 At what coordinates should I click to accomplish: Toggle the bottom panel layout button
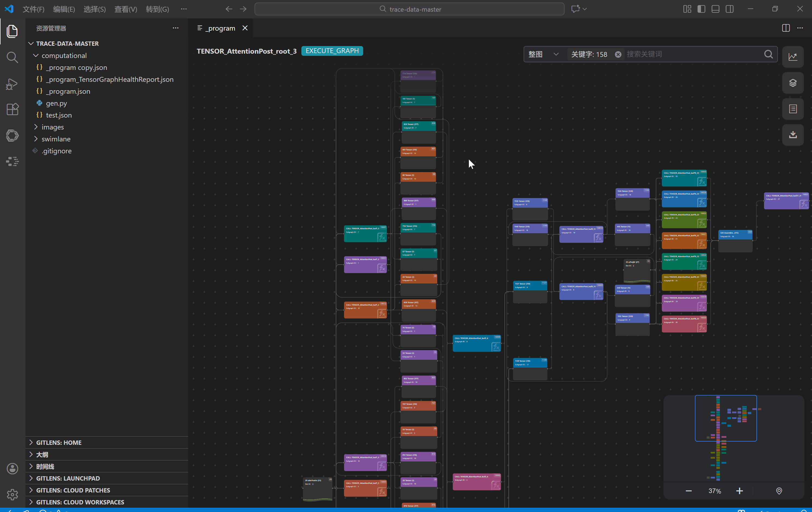tap(715, 9)
